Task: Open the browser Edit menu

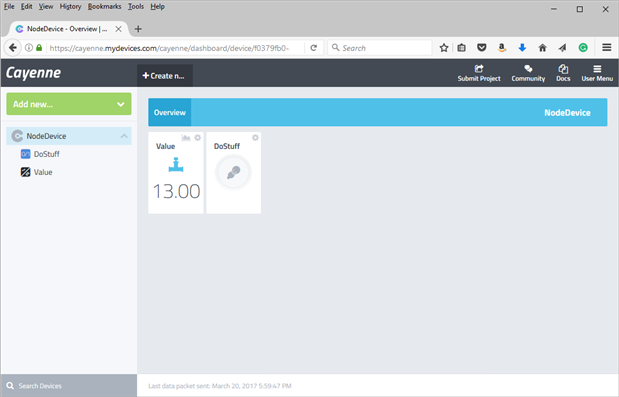Action: point(26,6)
